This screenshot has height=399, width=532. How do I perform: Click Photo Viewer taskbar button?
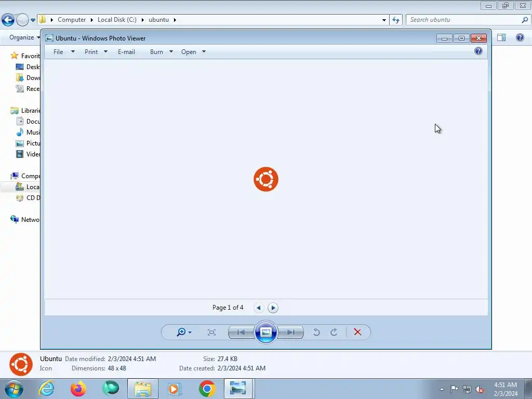click(238, 389)
